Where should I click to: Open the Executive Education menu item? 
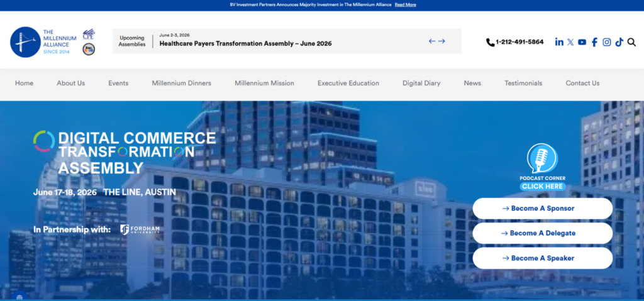(348, 83)
